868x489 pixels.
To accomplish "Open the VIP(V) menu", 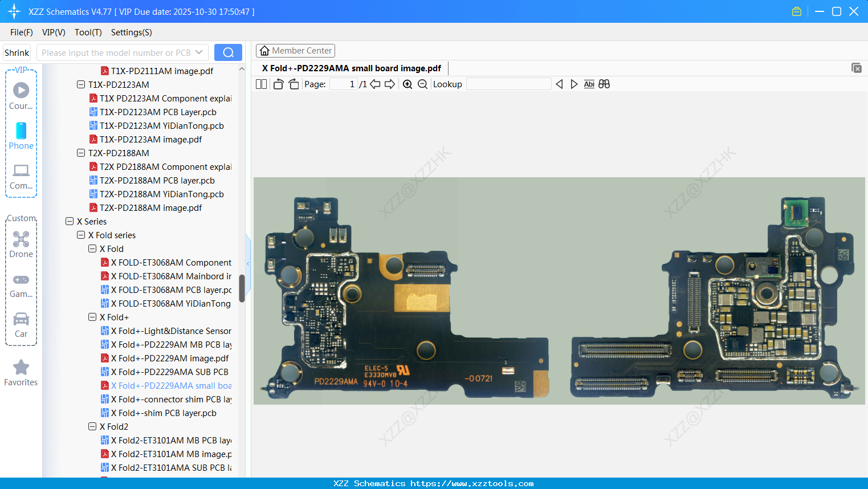I will [53, 32].
